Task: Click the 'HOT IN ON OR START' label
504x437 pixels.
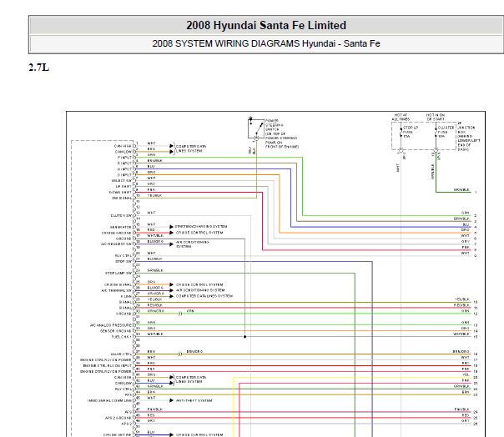Action: 436,117
